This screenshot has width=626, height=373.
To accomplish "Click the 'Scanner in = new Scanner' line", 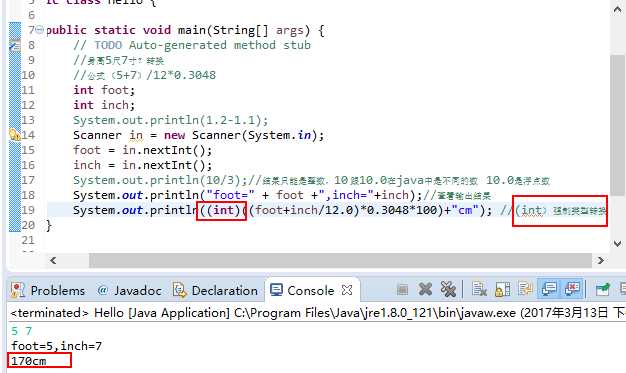I will pos(198,135).
